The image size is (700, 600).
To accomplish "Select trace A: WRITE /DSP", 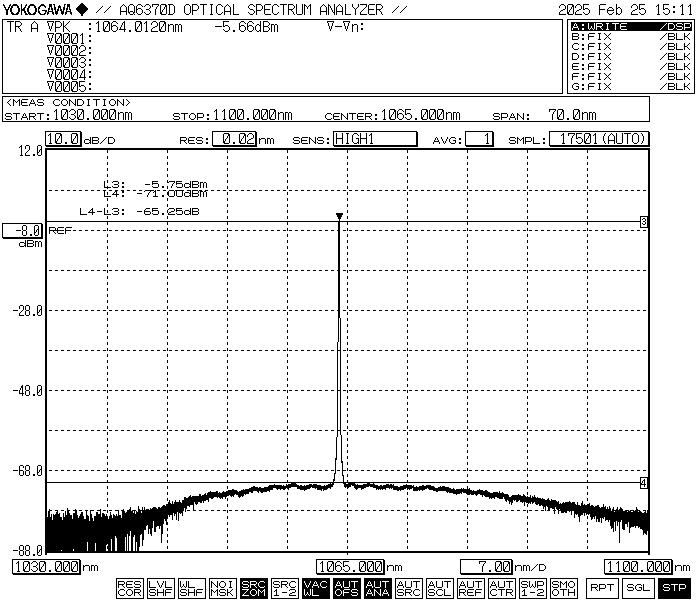I will point(630,26).
